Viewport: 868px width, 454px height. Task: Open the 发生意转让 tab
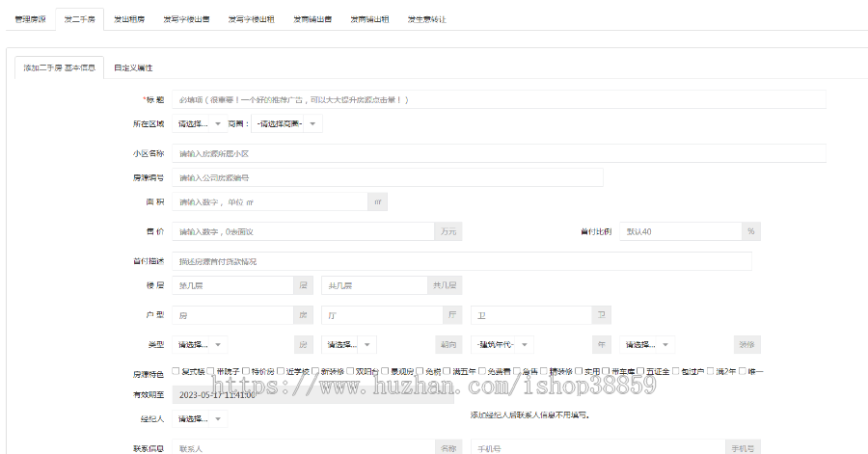click(427, 19)
